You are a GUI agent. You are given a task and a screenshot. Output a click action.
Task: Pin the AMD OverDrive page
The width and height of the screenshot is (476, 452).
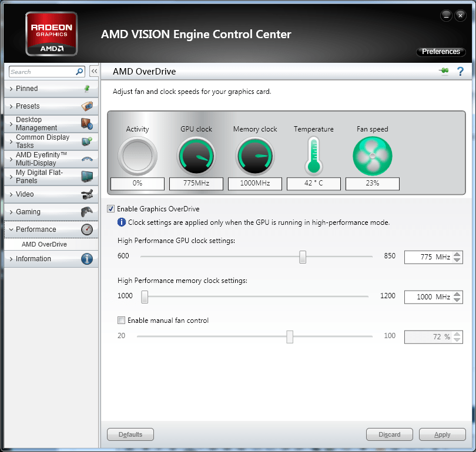tap(444, 70)
